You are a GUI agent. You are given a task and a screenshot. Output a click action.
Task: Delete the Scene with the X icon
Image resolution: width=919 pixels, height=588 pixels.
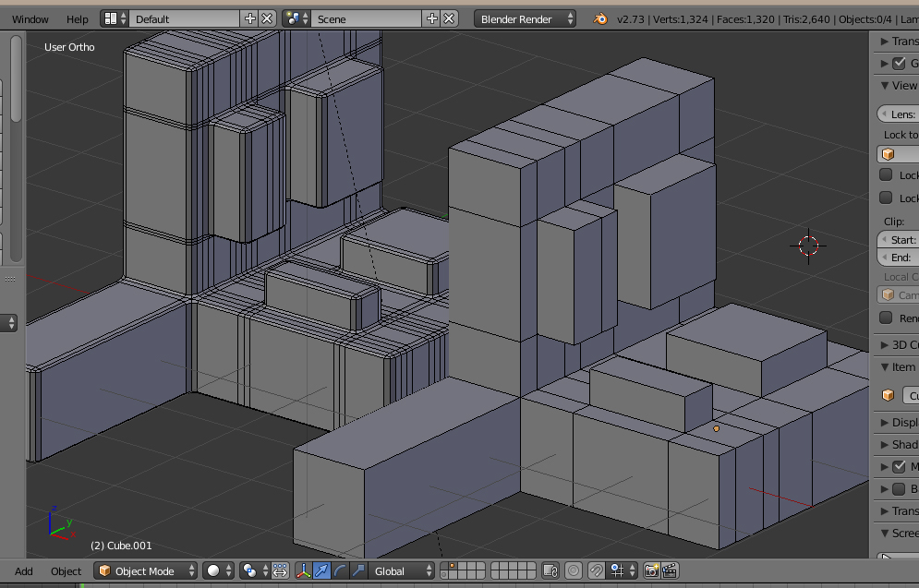point(449,18)
